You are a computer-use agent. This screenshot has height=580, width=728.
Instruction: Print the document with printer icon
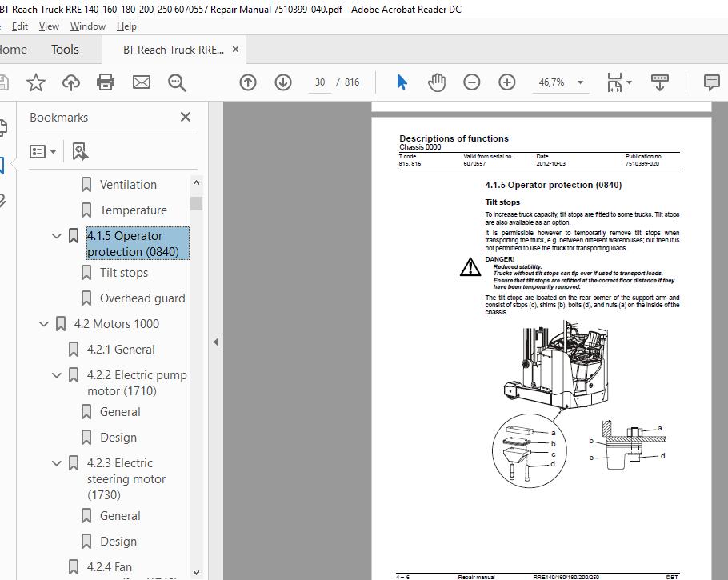pyautogui.click(x=106, y=82)
